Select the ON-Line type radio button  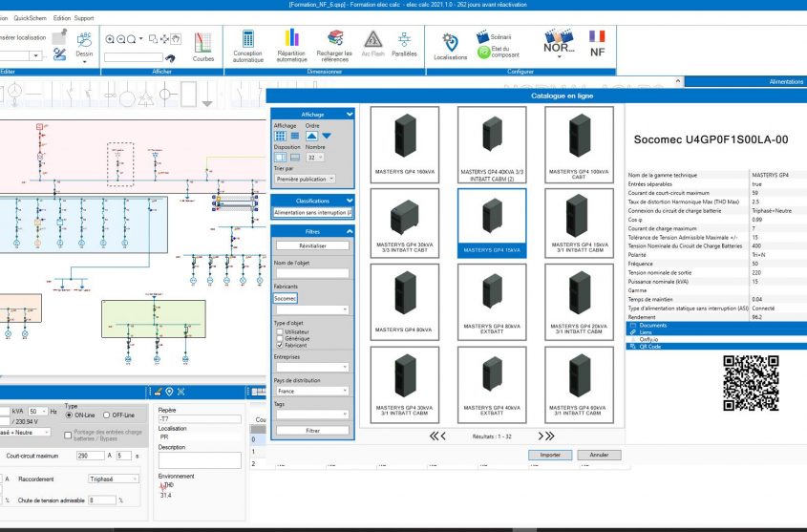point(69,415)
